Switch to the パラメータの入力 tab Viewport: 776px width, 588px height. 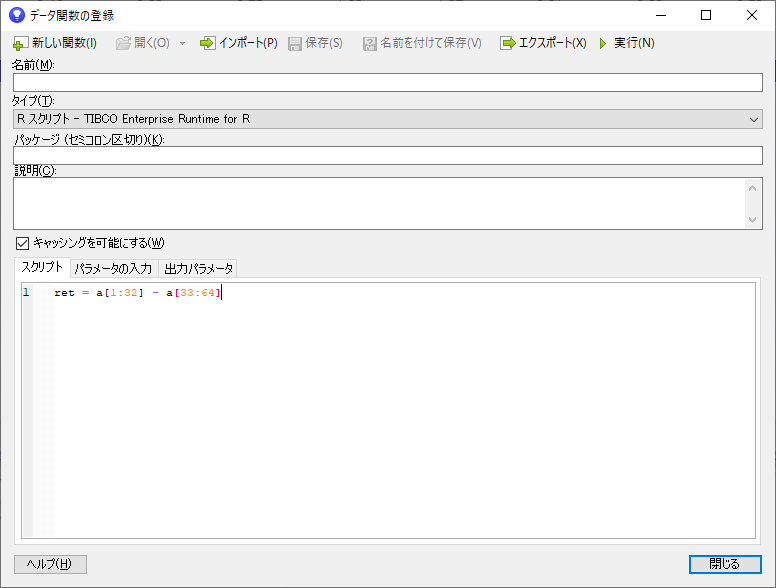pyautogui.click(x=113, y=268)
